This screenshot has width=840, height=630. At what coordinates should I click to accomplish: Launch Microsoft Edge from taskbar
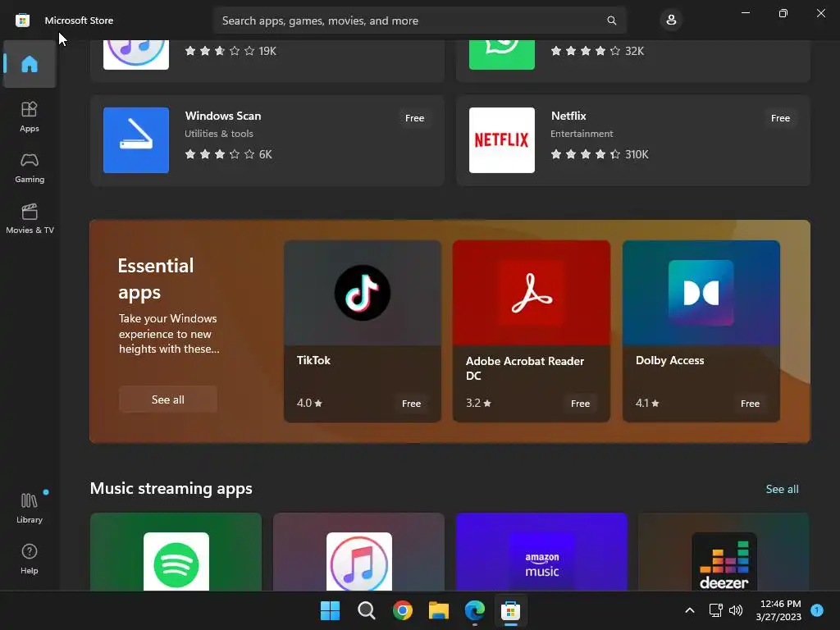point(475,610)
